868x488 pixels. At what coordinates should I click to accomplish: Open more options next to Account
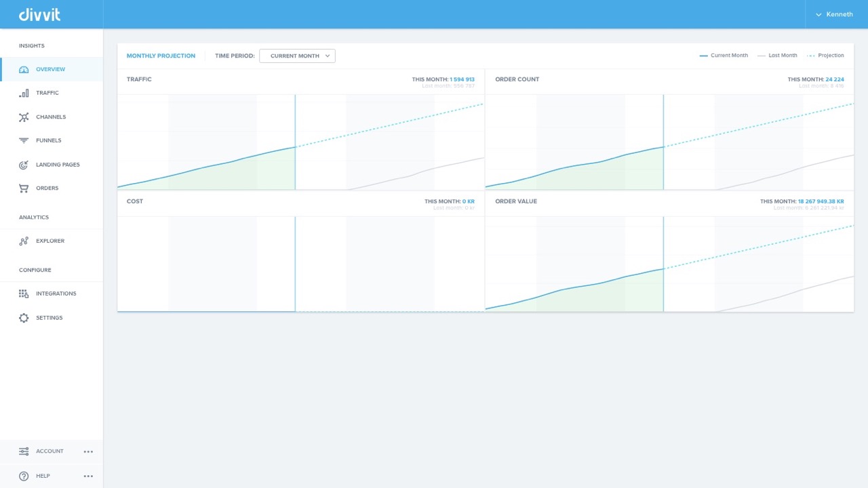tap(88, 451)
